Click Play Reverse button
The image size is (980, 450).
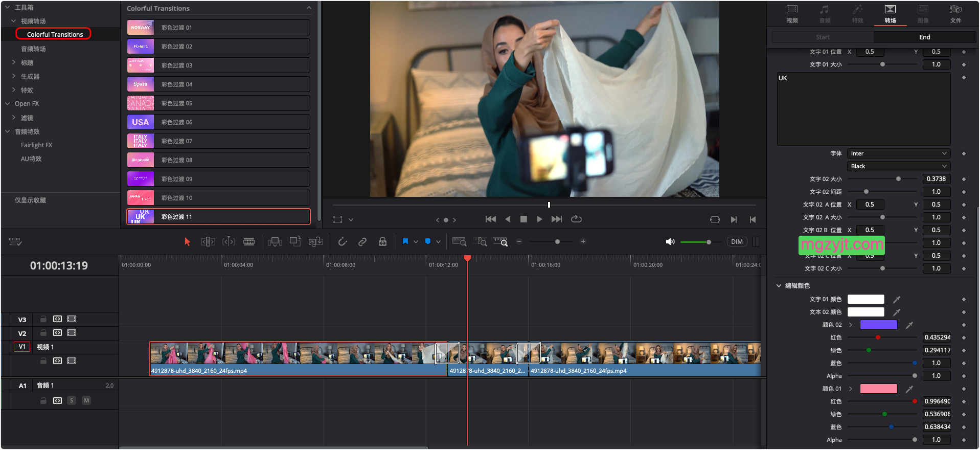(508, 219)
